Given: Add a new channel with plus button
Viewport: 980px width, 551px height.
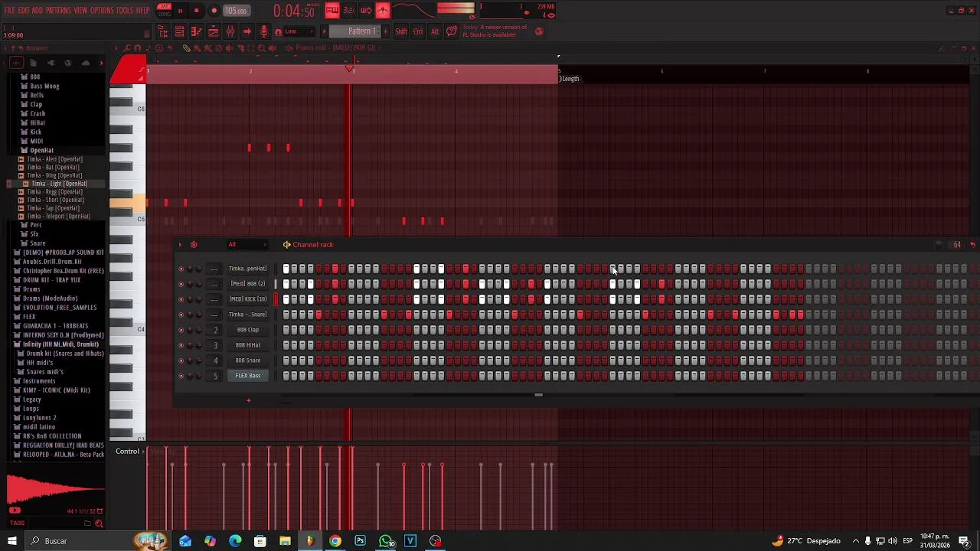Looking at the screenshot, I should tap(248, 400).
